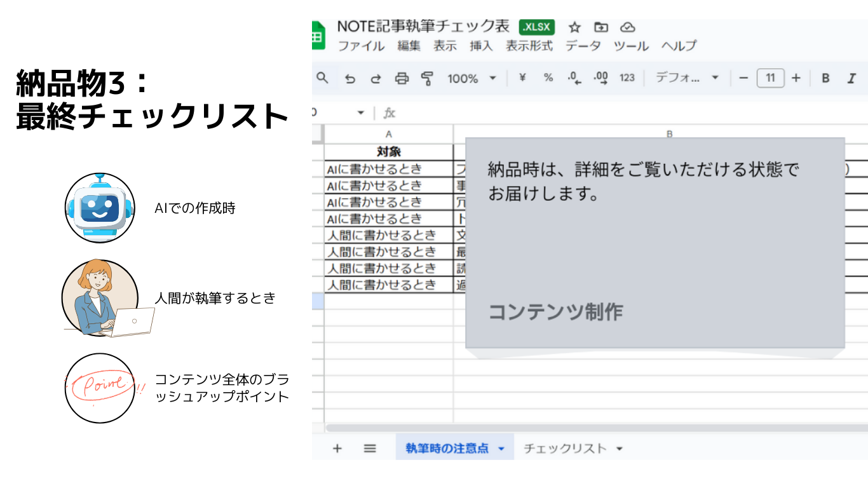Switch to the チェックリスト sheet tab
868x488 pixels.
564,449
